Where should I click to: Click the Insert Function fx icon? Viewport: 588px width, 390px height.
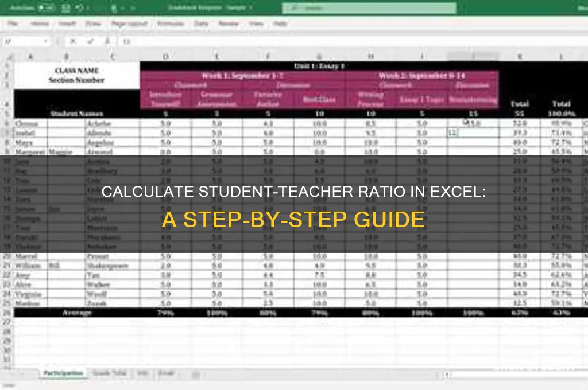point(107,41)
